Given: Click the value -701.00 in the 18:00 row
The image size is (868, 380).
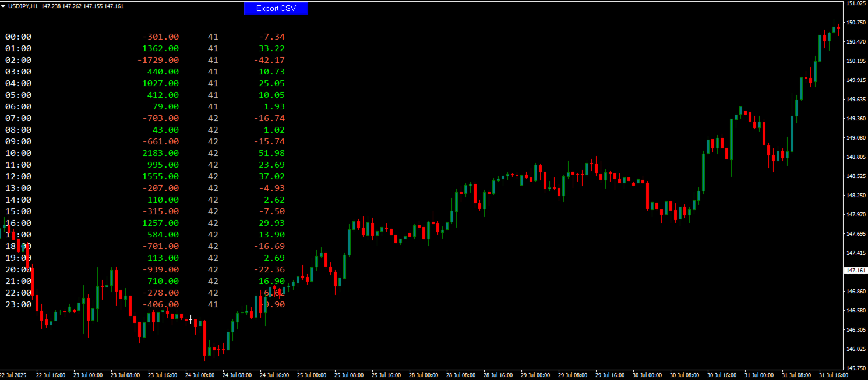Looking at the screenshot, I should pyautogui.click(x=161, y=246).
